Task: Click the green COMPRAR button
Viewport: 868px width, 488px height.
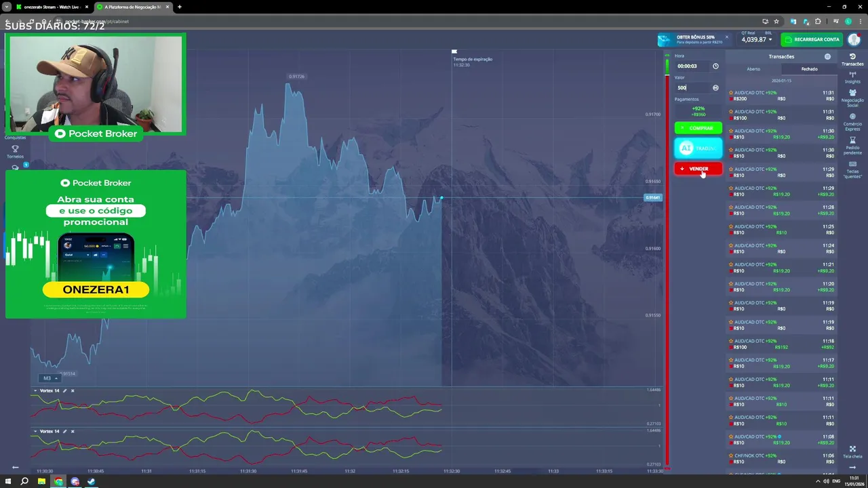Action: tap(698, 128)
